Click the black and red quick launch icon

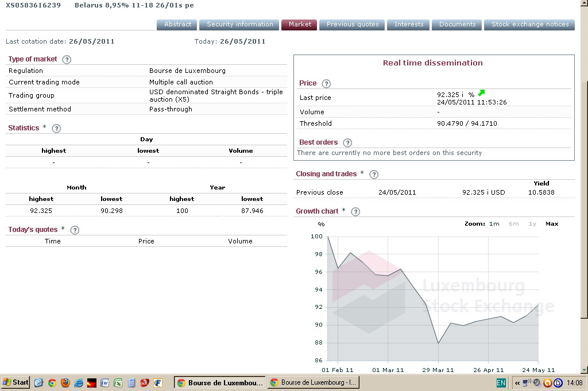91,383
